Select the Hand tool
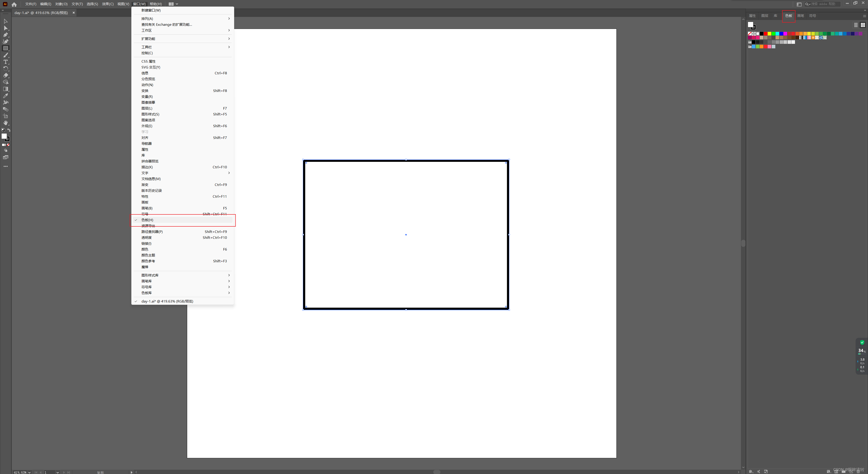This screenshot has width=868, height=474. click(x=5, y=123)
